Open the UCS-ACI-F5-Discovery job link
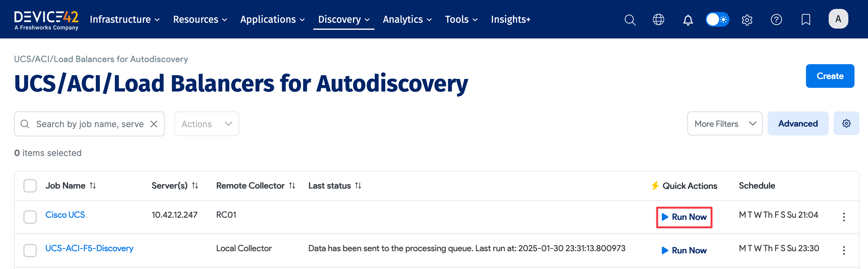This screenshot has width=868, height=269. pos(89,248)
